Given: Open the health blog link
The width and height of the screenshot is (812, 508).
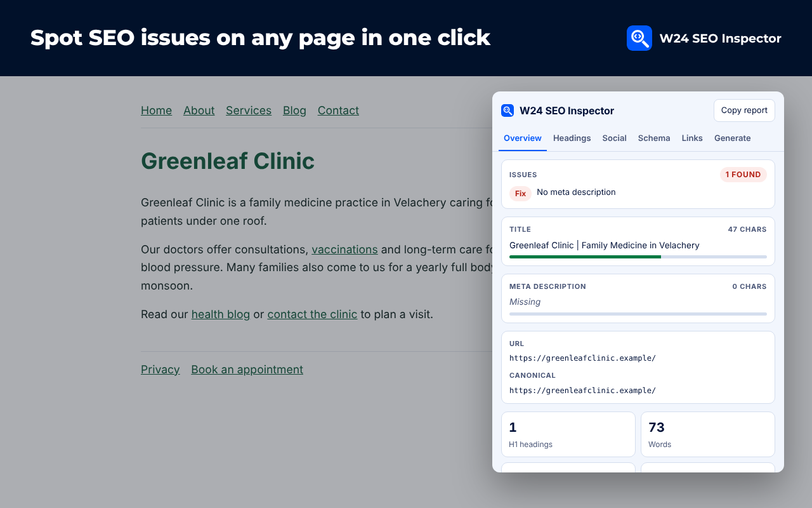Looking at the screenshot, I should click(x=221, y=314).
